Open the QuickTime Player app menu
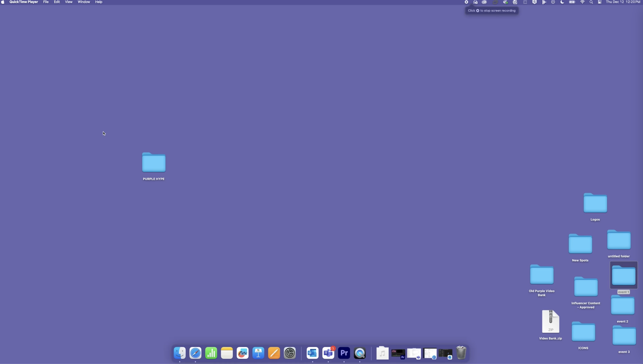643x364 pixels. (24, 2)
